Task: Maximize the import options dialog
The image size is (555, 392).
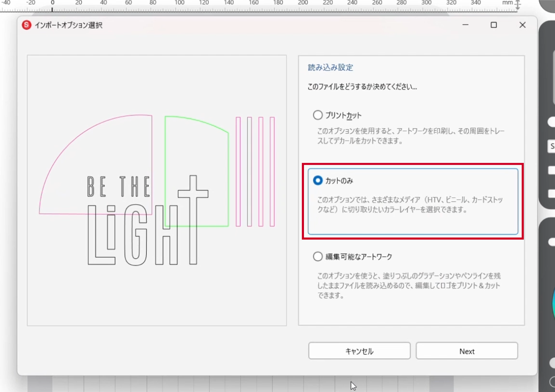Action: click(x=494, y=25)
